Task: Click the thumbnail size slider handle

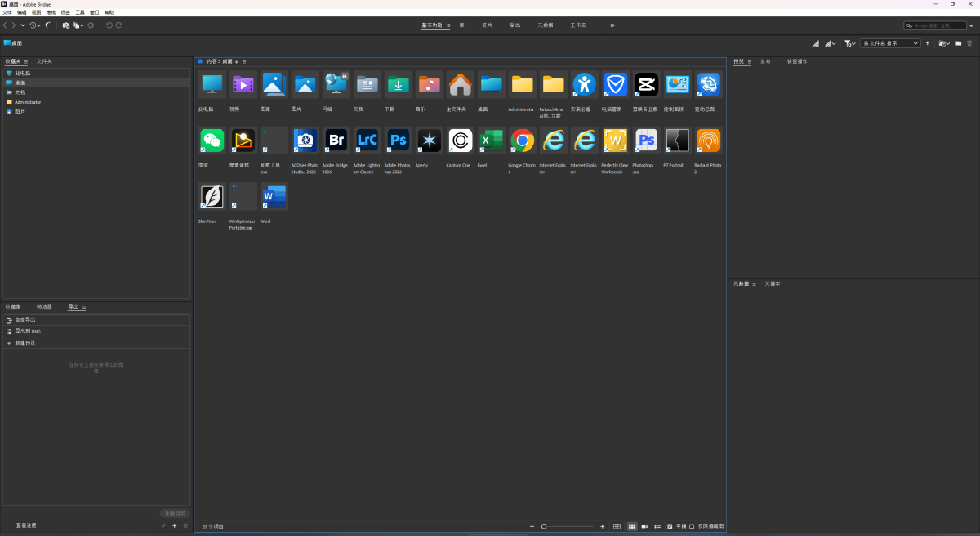Action: (x=544, y=526)
